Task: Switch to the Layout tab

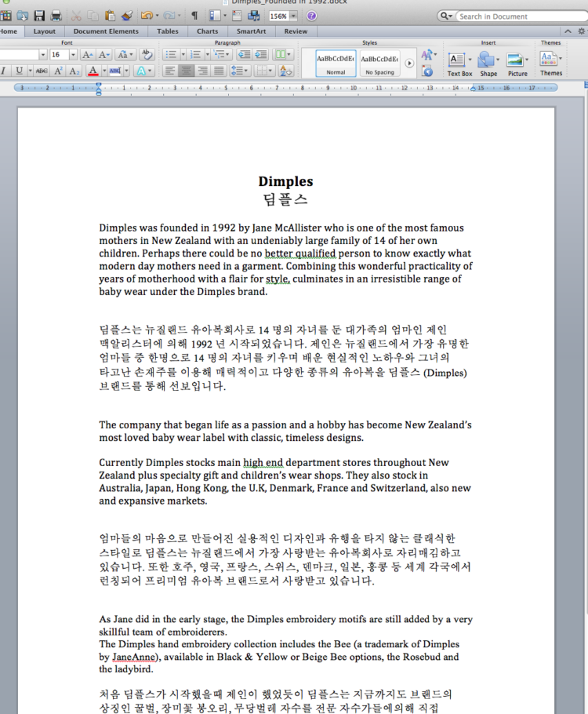Action: [44, 31]
